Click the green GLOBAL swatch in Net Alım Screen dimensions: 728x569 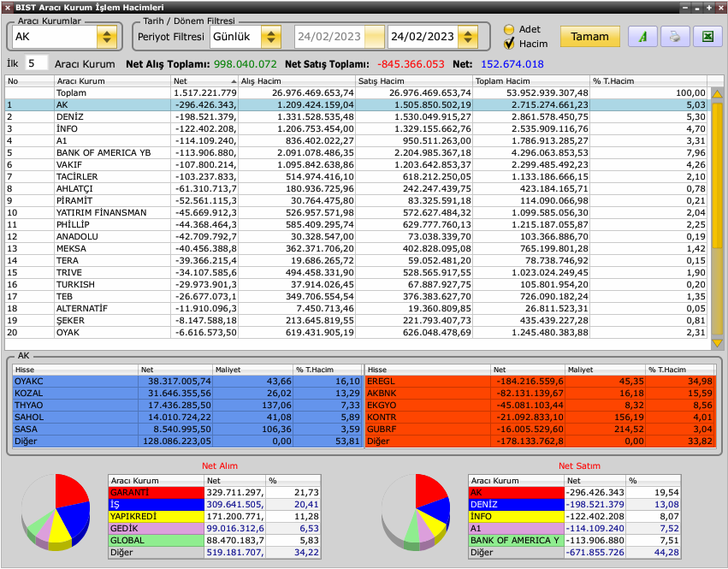156,541
